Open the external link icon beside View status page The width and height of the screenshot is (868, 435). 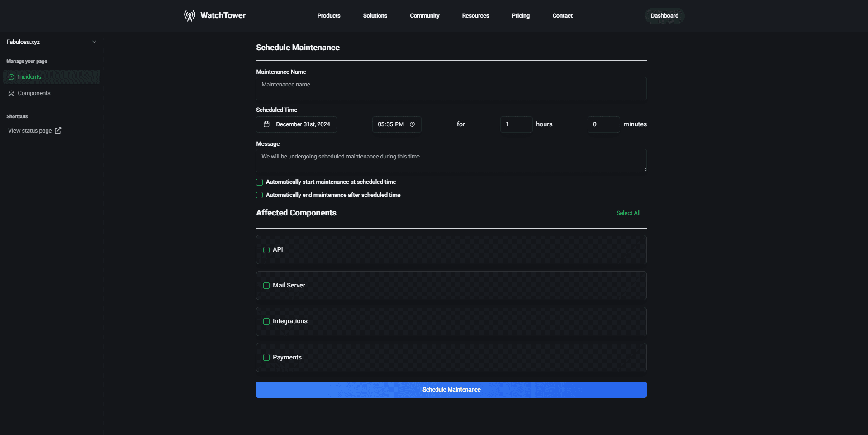coord(58,130)
